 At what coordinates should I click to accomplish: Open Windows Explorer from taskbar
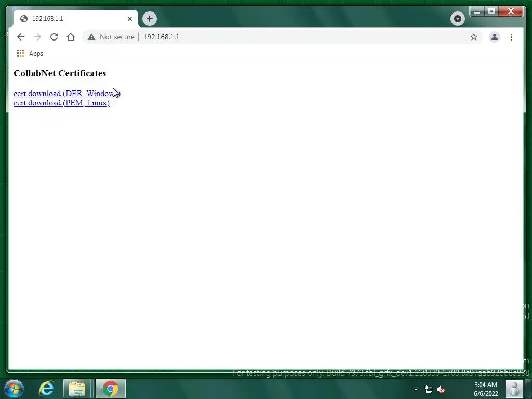[x=77, y=389]
